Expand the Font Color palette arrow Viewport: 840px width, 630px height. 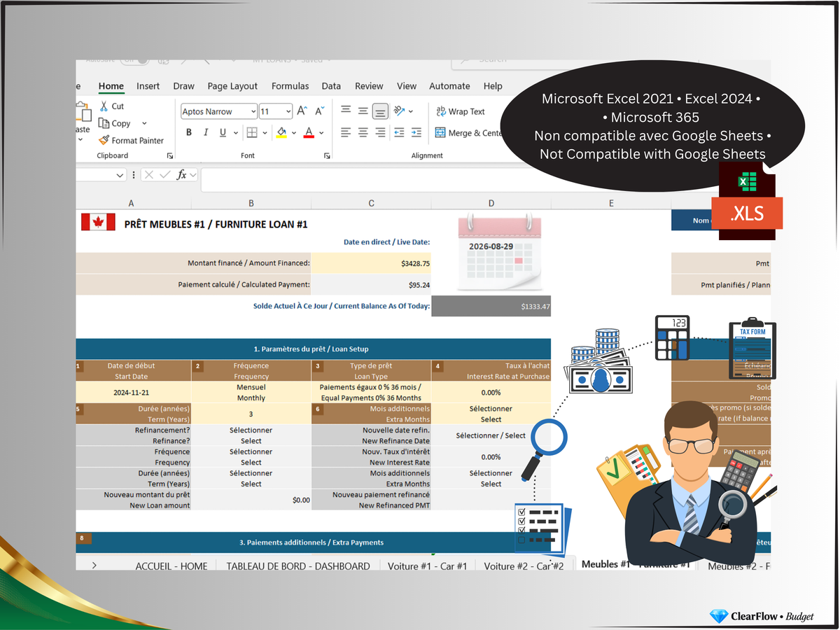321,132
